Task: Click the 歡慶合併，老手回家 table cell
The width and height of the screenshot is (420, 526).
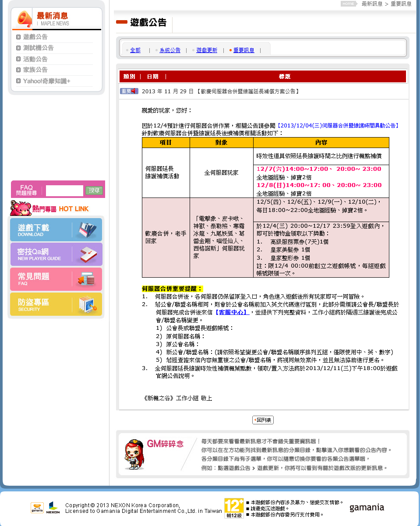Action: click(x=166, y=237)
